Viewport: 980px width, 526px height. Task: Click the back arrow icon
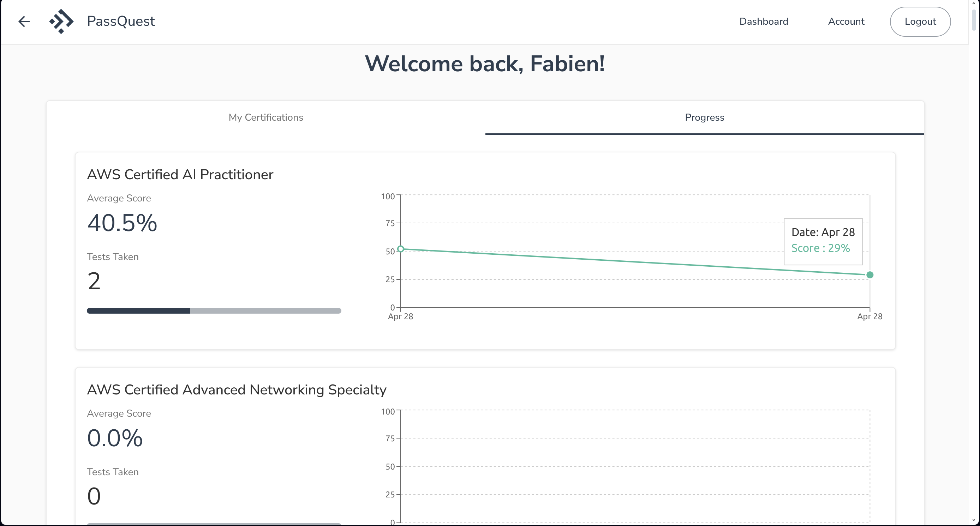tap(24, 21)
